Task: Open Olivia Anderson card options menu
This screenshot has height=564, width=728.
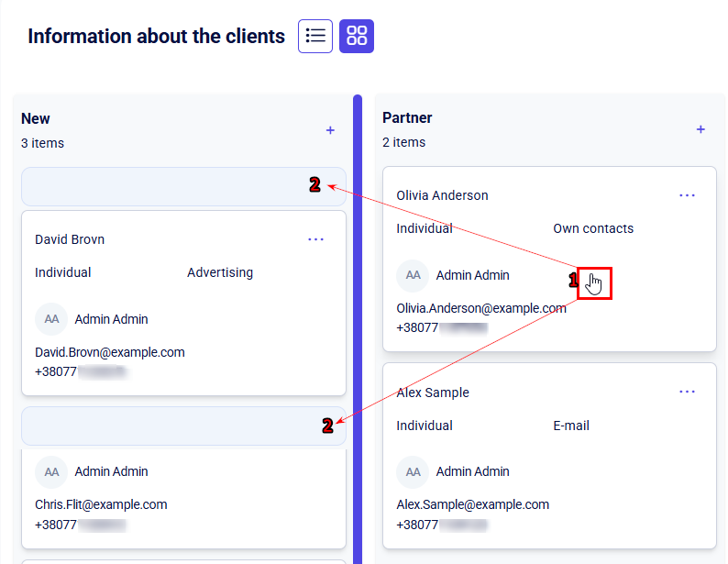Action: point(687,195)
